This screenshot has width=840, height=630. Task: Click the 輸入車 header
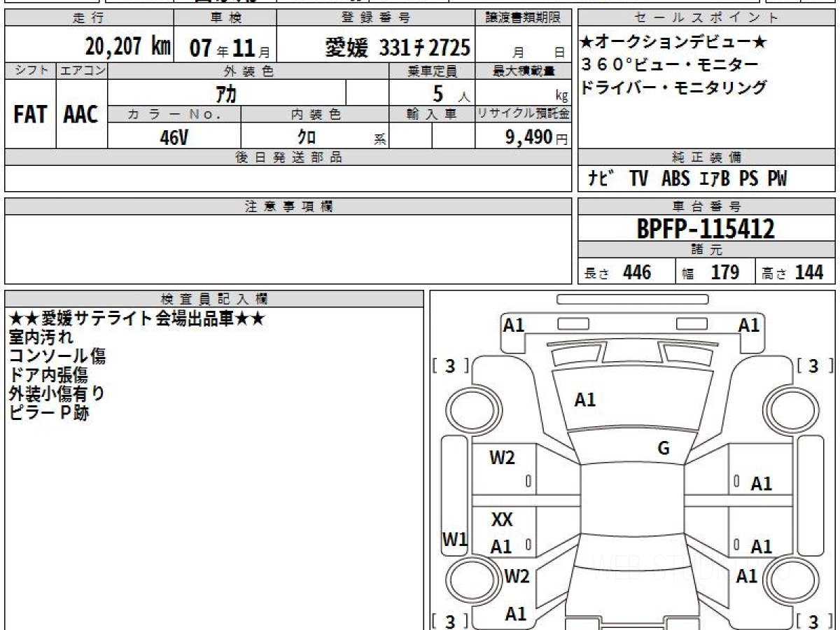432,114
